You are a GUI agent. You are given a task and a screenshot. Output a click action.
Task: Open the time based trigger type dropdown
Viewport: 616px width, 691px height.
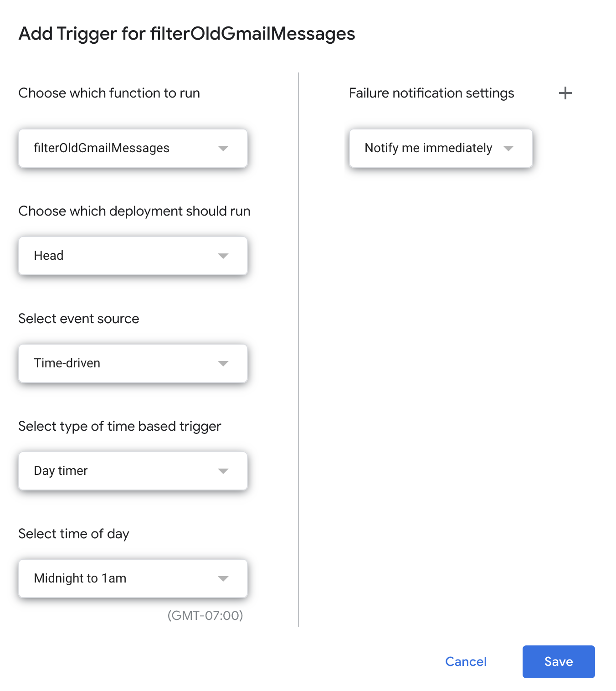click(x=133, y=471)
